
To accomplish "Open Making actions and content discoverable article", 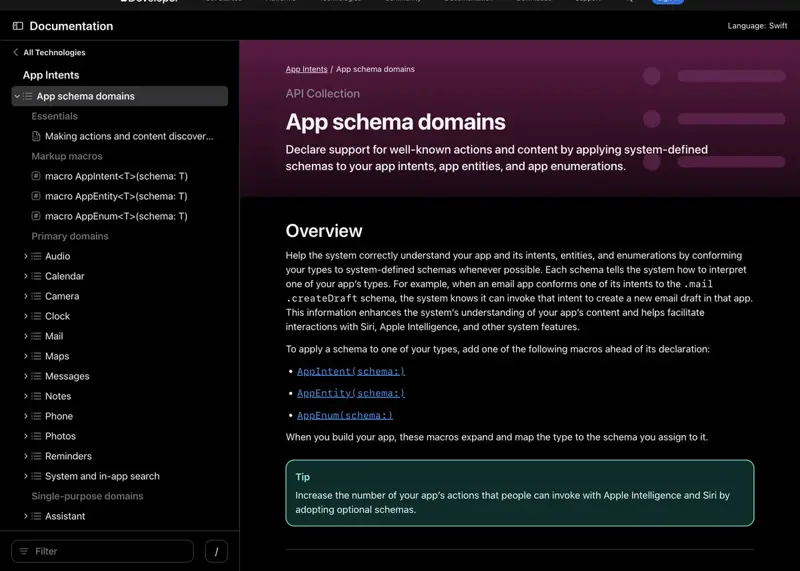I will pos(129,136).
